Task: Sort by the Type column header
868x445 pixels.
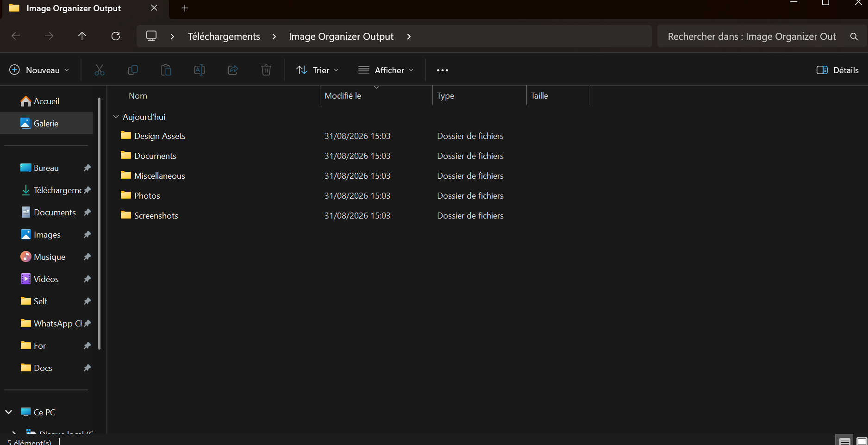Action: [445, 96]
